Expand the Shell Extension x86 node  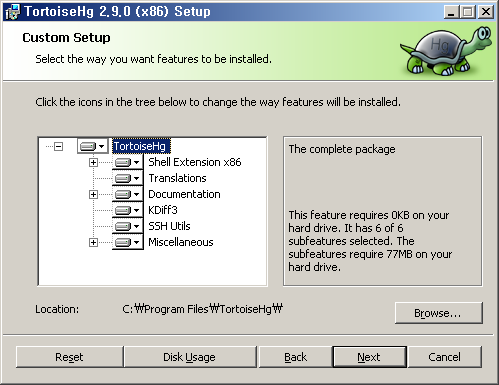[x=93, y=162]
